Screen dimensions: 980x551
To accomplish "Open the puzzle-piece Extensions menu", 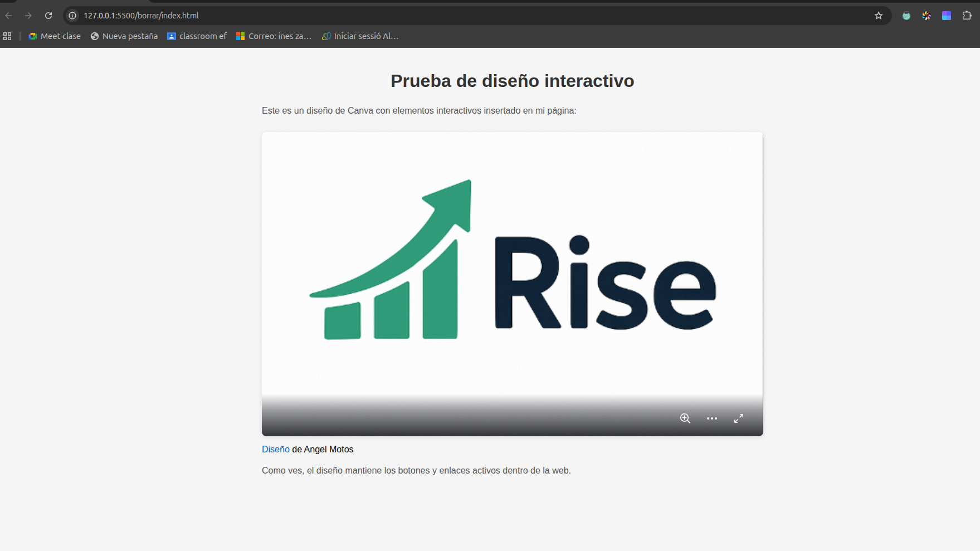I will [x=967, y=16].
